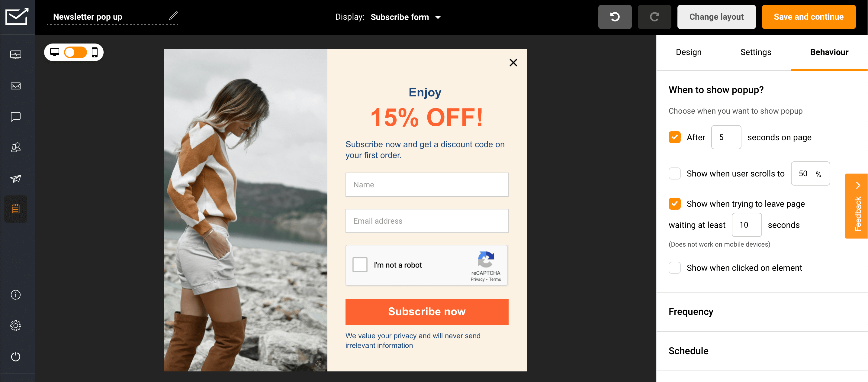Switch to the Design tab

pos(688,52)
